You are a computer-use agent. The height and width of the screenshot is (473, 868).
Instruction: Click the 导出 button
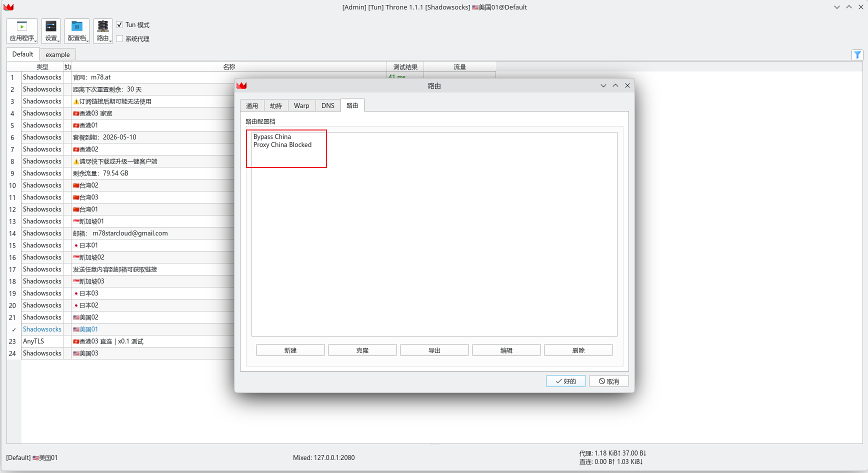point(434,350)
